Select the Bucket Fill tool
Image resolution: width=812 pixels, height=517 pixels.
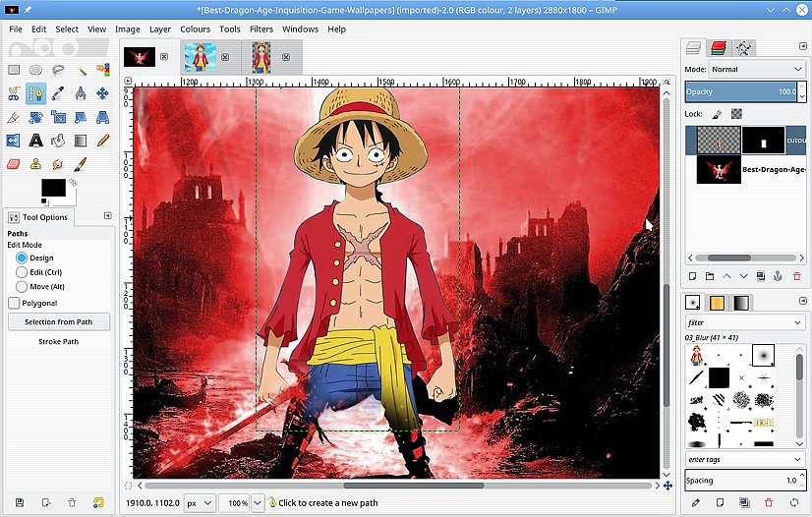pyautogui.click(x=58, y=141)
